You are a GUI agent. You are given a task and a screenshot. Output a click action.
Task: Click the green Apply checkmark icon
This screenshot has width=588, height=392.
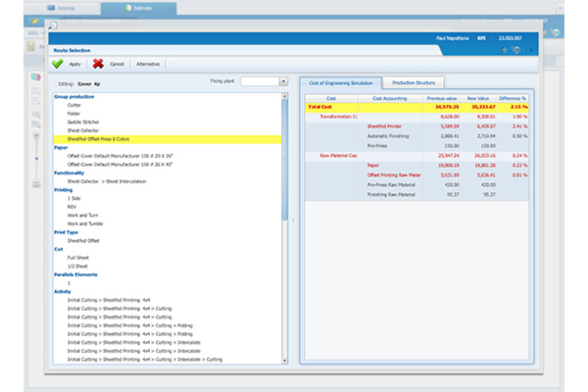[x=58, y=64]
